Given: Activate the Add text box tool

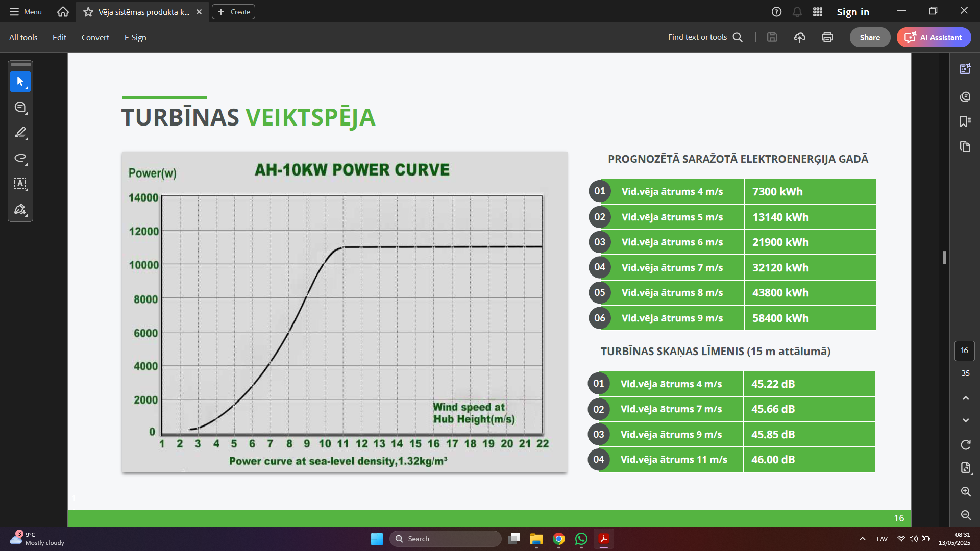Looking at the screenshot, I should (x=20, y=184).
